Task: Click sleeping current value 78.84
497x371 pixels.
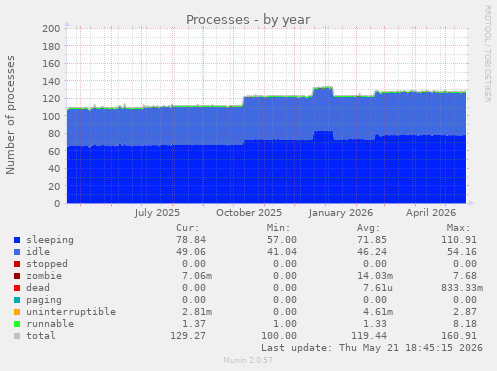Action: tap(191, 240)
